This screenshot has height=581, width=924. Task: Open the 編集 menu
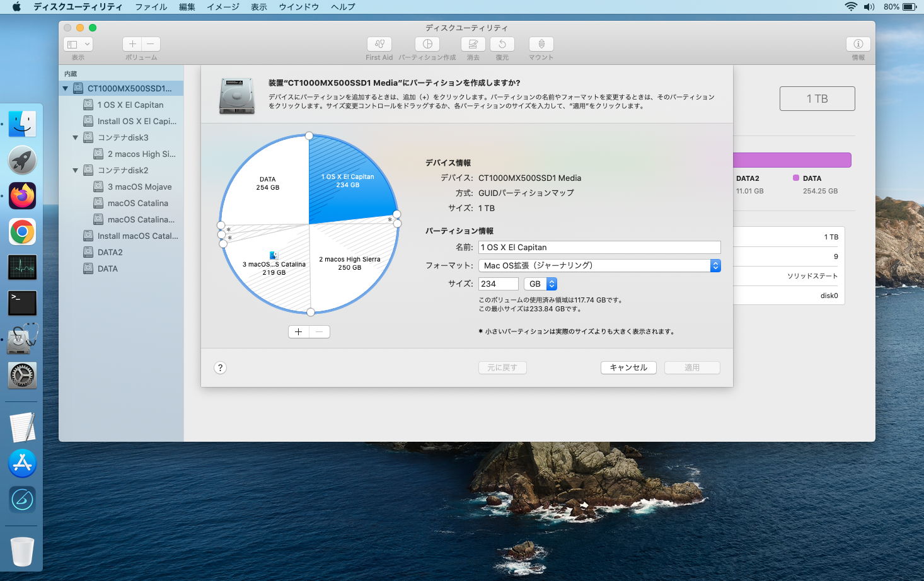pyautogui.click(x=187, y=7)
